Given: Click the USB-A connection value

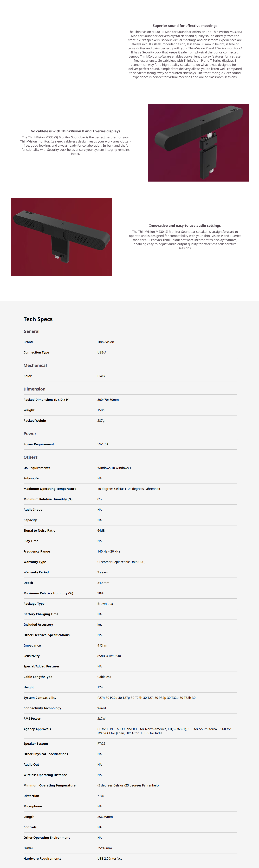Looking at the screenshot, I should [x=102, y=352].
